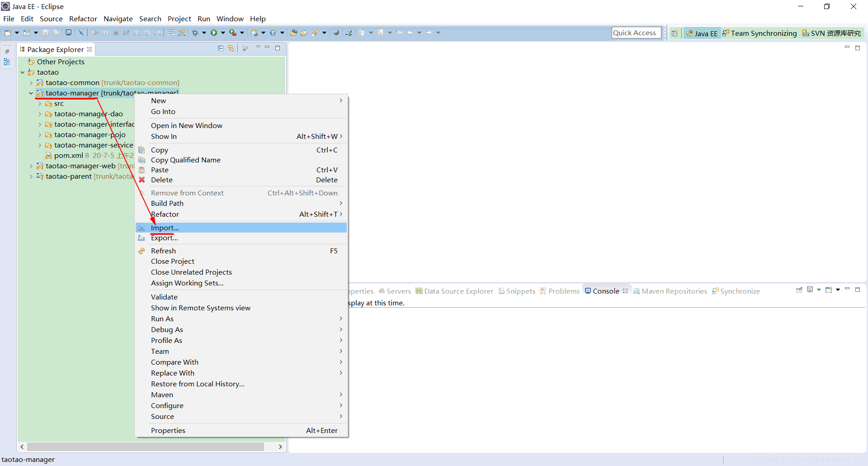Collapse the taotao-manager project node
Viewport: 868px width, 466px height.
pos(31,93)
